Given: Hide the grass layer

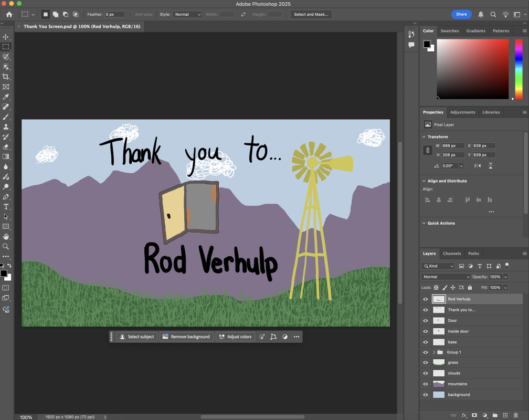Looking at the screenshot, I should [x=426, y=363].
